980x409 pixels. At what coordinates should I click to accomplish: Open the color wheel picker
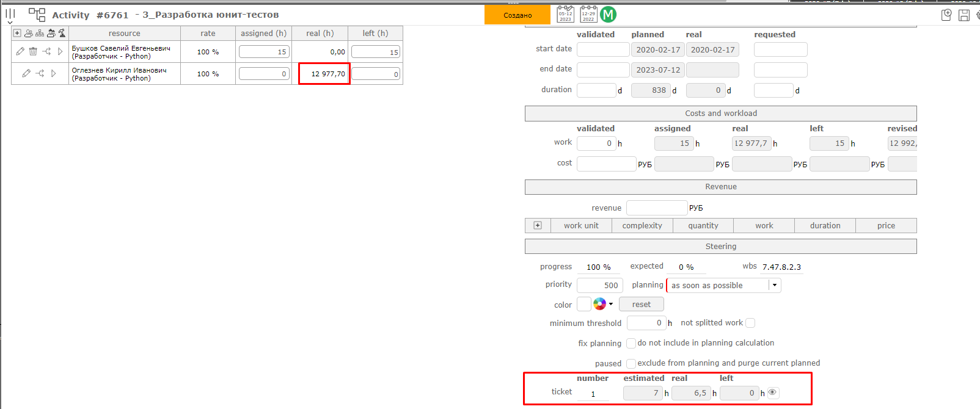(x=600, y=304)
